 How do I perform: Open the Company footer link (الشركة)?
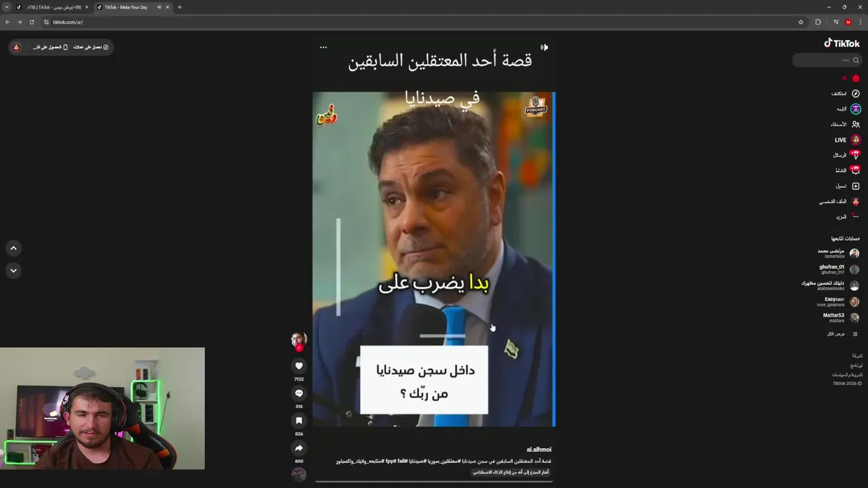(x=857, y=356)
